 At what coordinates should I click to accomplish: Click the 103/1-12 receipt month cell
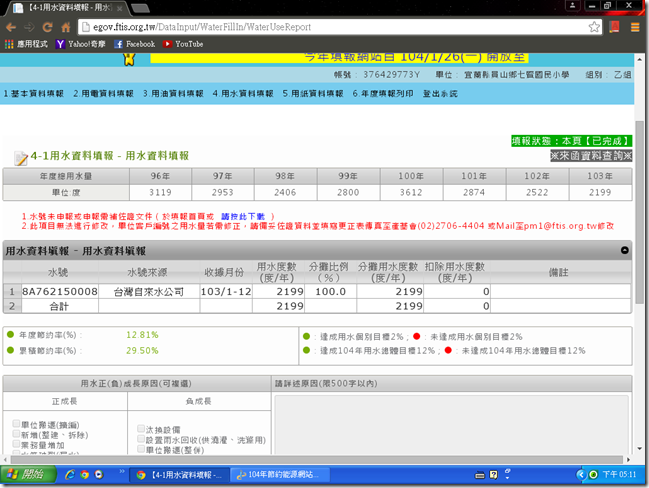(226, 291)
